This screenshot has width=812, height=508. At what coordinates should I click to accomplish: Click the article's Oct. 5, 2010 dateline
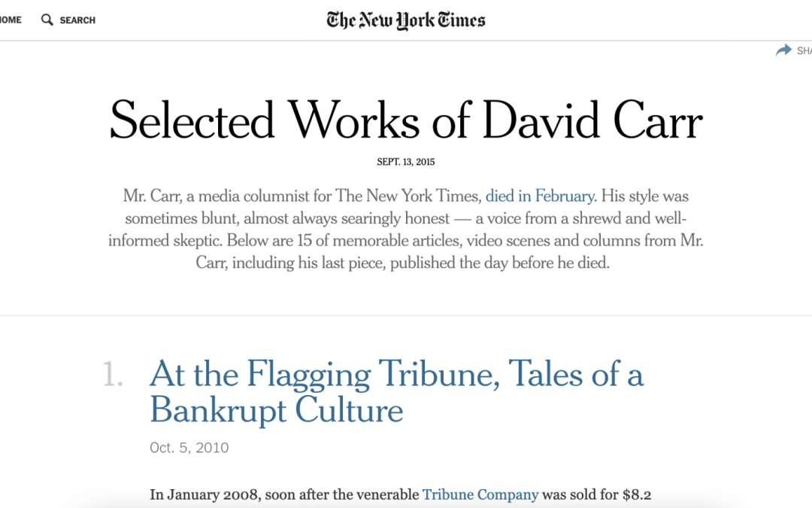pyautogui.click(x=189, y=448)
